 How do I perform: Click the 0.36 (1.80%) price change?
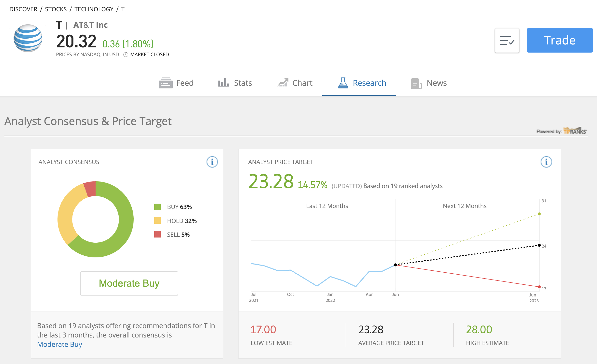(128, 44)
